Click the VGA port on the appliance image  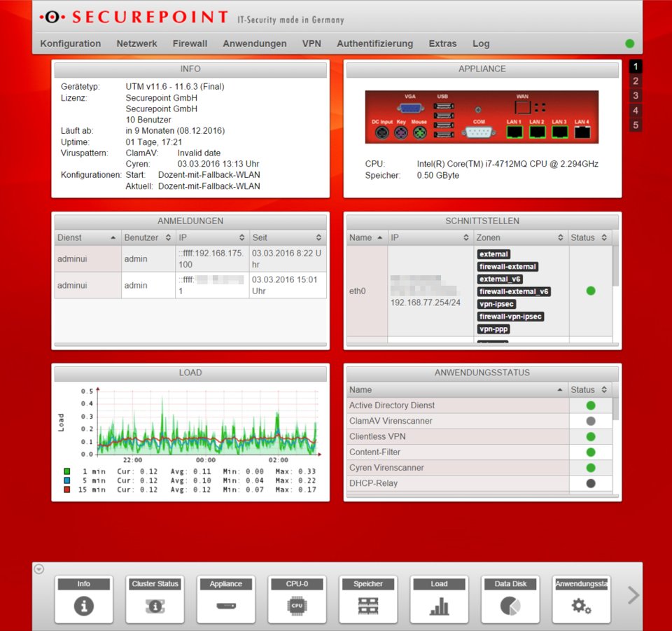point(410,108)
